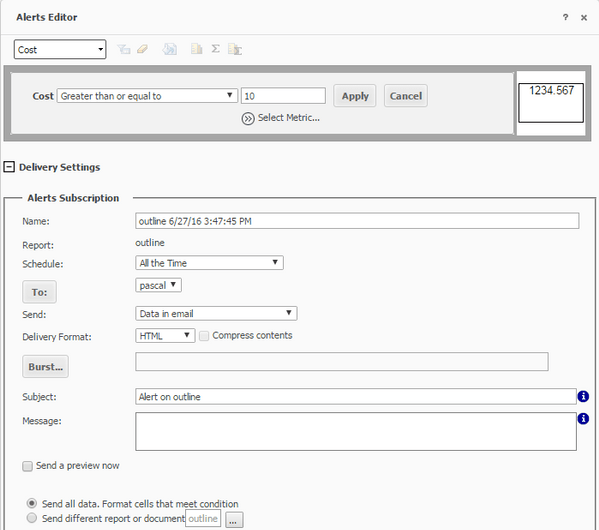The width and height of the screenshot is (599, 530).
Task: Click the Subject text field
Action: (x=356, y=396)
